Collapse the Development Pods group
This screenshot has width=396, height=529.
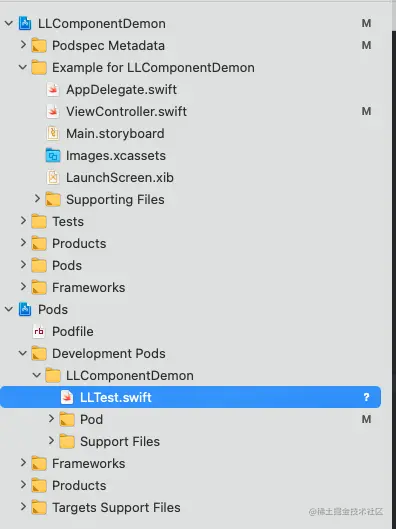[x=23, y=353]
